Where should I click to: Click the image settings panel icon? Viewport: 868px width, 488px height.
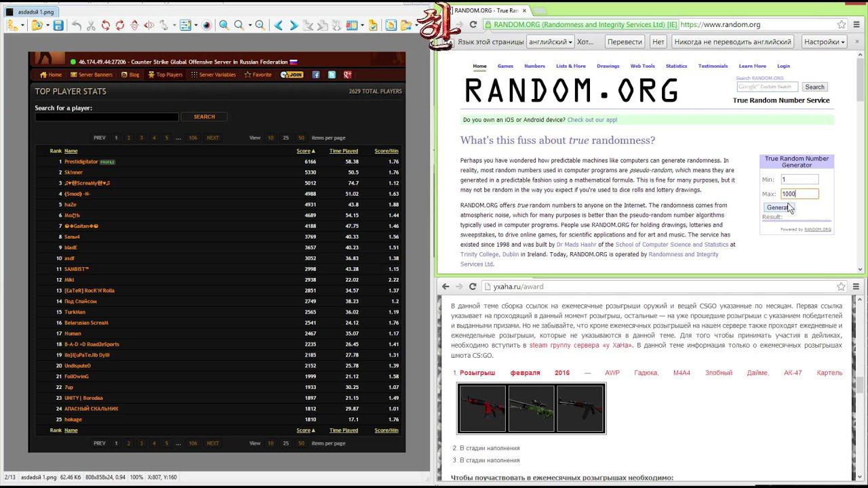point(185,26)
